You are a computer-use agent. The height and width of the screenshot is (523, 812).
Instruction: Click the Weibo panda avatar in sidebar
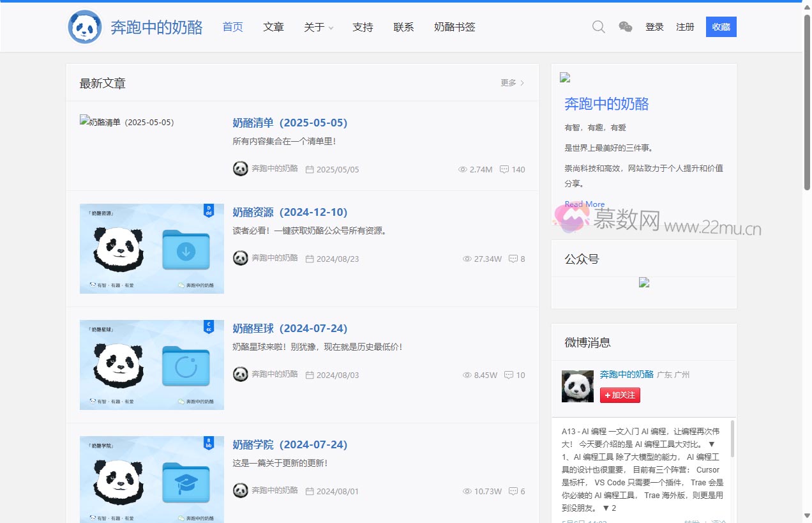pyautogui.click(x=577, y=386)
